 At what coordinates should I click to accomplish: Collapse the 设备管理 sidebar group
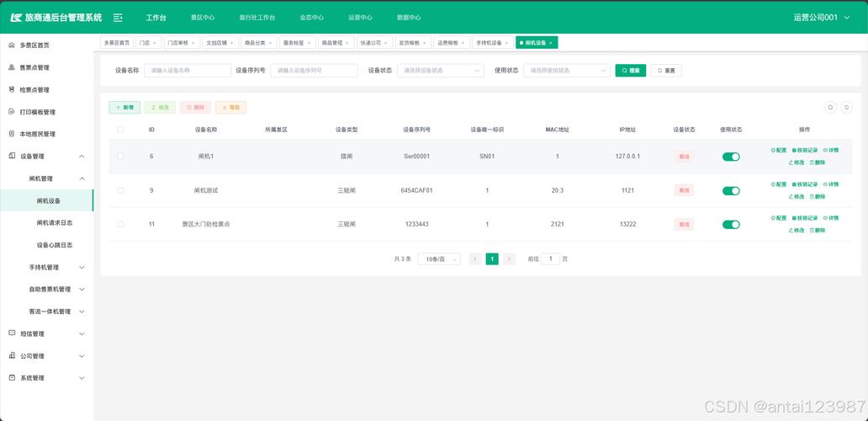click(x=82, y=157)
